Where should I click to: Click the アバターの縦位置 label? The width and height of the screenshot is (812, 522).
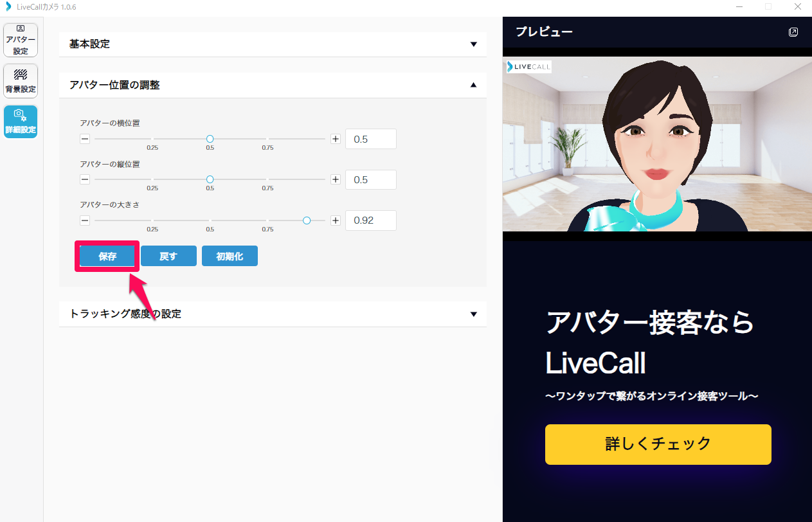coord(110,164)
